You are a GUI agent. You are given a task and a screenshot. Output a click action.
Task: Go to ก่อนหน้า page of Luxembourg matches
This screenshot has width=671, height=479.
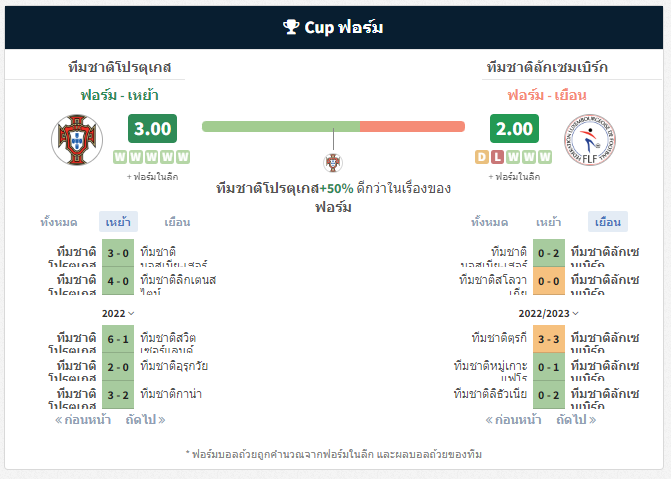pos(513,419)
